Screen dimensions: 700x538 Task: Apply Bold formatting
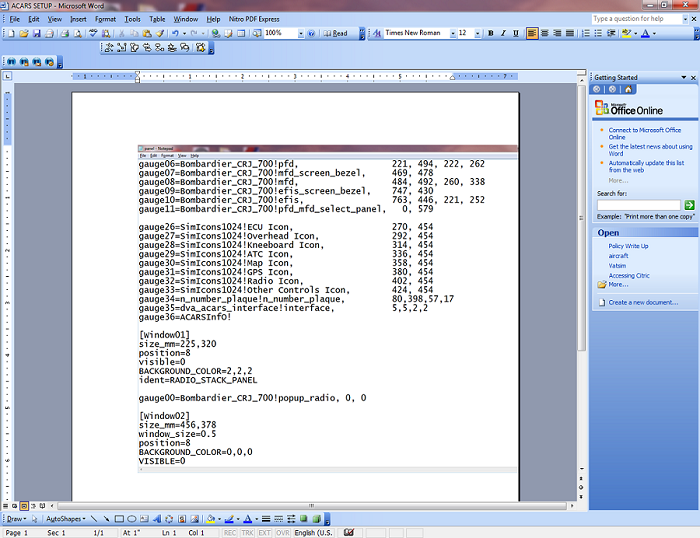pos(491,33)
